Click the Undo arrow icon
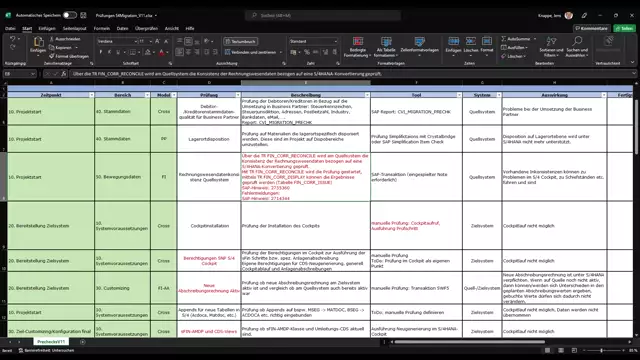This screenshot has height=360, width=640. 12,39
